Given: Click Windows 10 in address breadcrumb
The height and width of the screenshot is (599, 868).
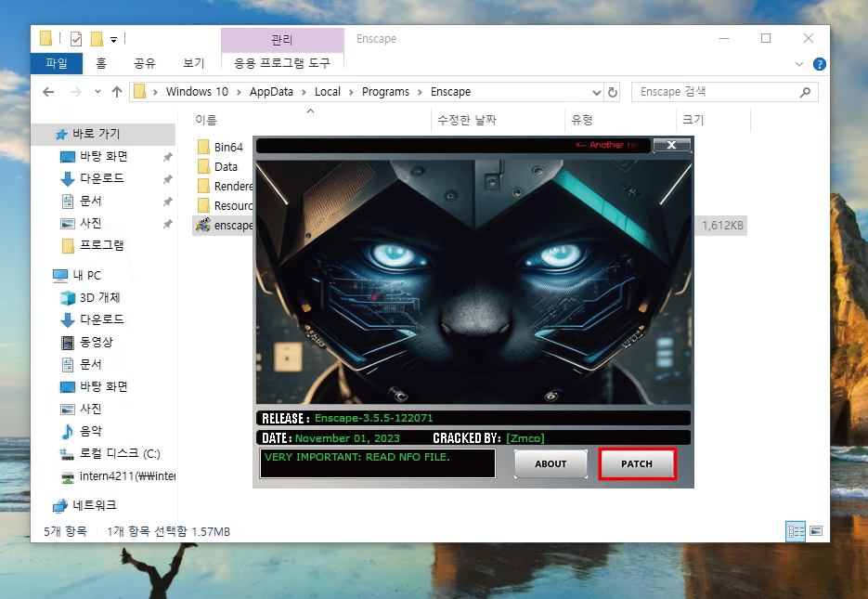Looking at the screenshot, I should click(x=197, y=92).
